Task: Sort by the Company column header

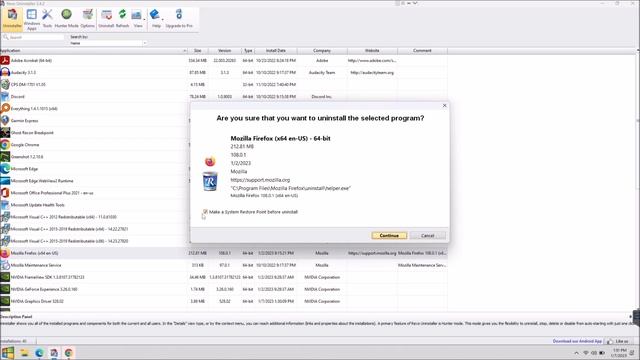Action: (322, 51)
